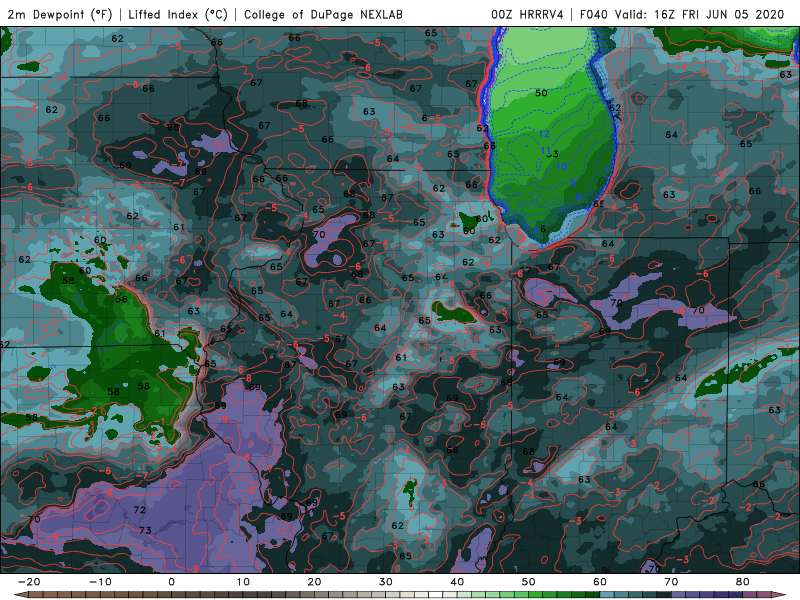Click the 40 label on the color scale
The width and height of the screenshot is (800, 600).
tap(457, 582)
